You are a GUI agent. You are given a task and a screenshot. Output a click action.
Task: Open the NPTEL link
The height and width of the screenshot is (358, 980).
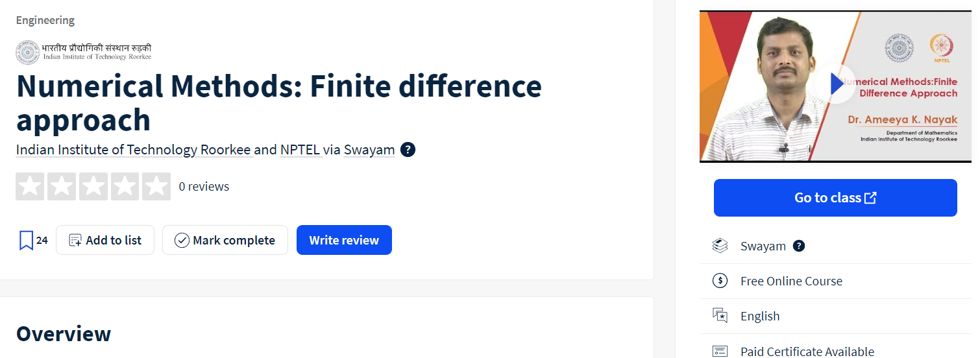(x=300, y=150)
